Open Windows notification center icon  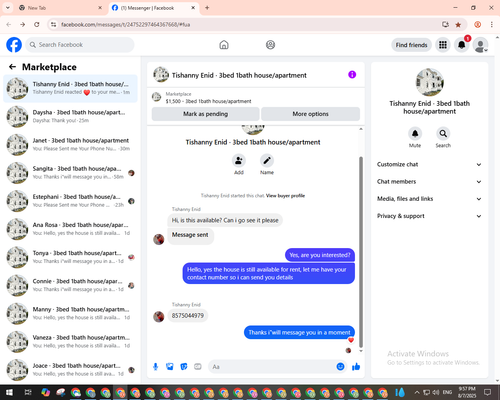[x=488, y=392]
